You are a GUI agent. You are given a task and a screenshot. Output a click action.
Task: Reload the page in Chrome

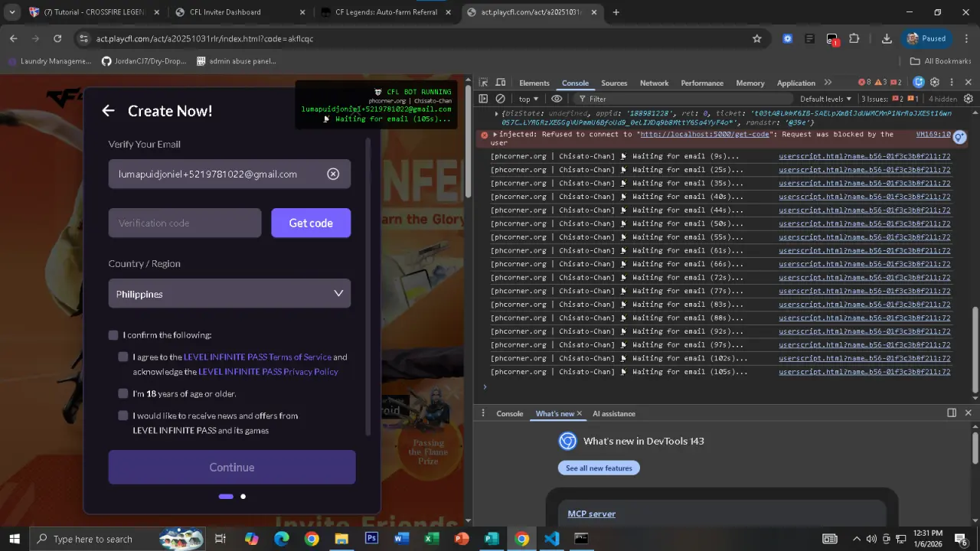click(x=57, y=38)
